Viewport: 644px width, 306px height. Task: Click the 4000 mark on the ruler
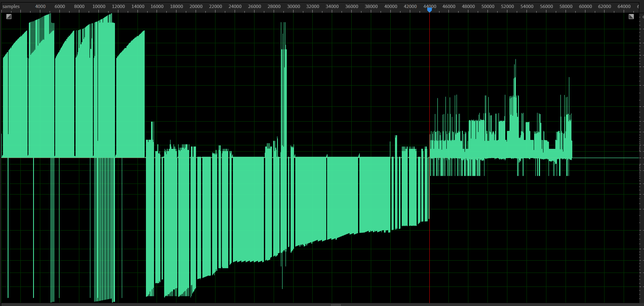click(x=40, y=6)
